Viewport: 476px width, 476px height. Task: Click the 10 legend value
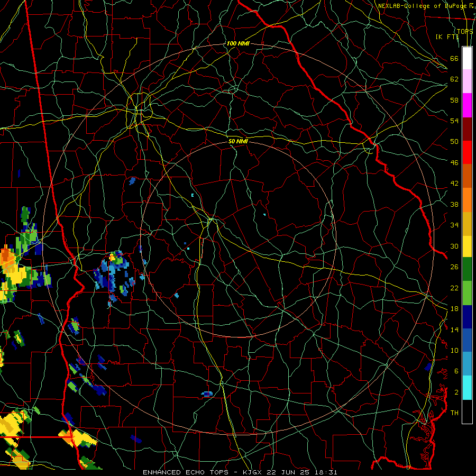click(454, 350)
